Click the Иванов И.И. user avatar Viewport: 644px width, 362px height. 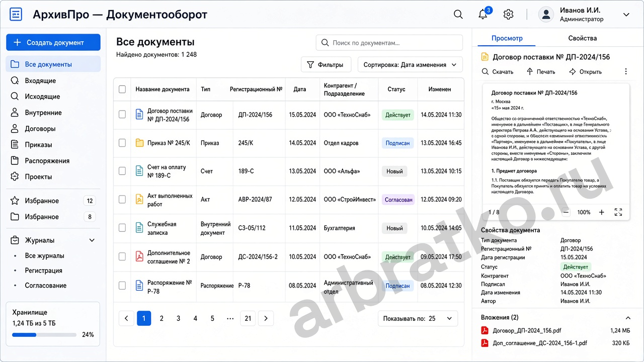546,15
